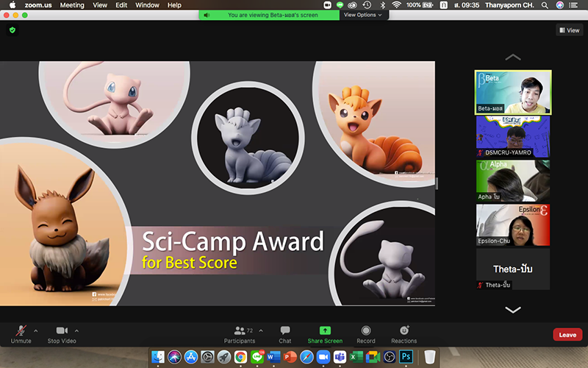Click the Unmute microphone icon
The height and width of the screenshot is (368, 588).
(x=21, y=330)
